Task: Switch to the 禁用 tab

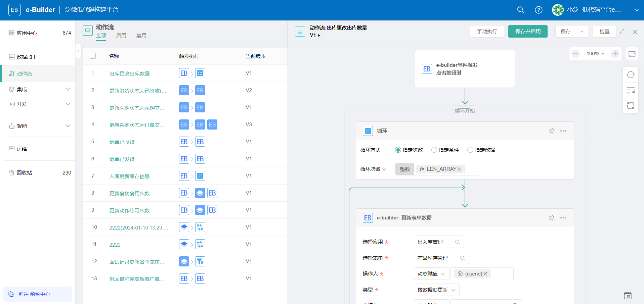Action: pyautogui.click(x=141, y=36)
